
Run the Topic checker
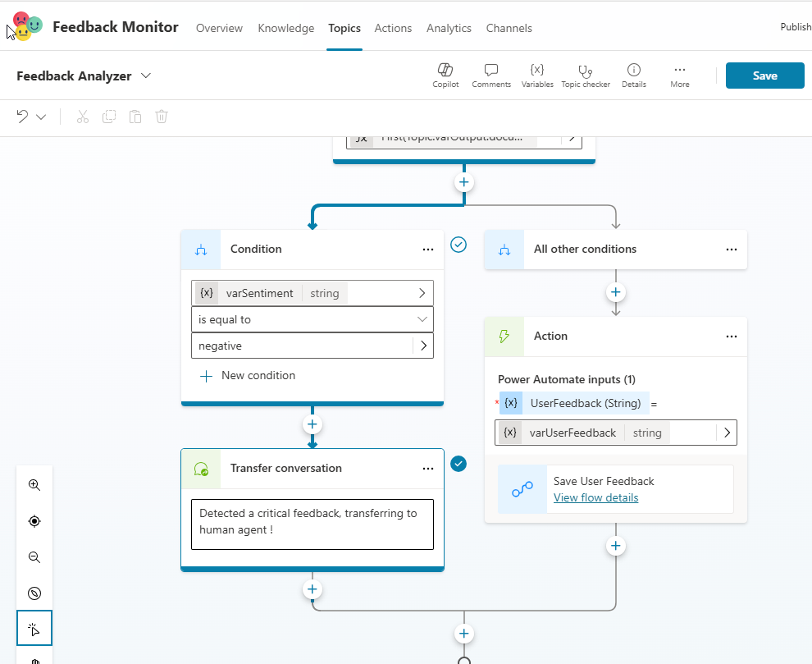(585, 71)
